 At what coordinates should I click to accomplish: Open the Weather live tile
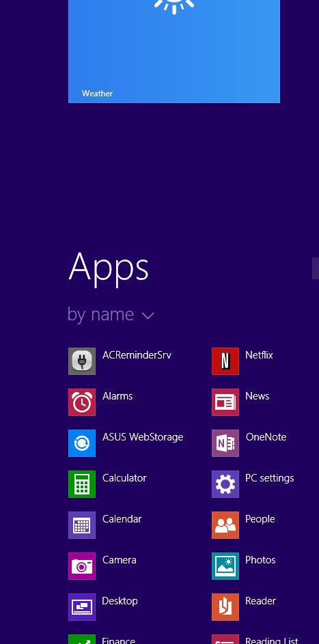click(174, 51)
